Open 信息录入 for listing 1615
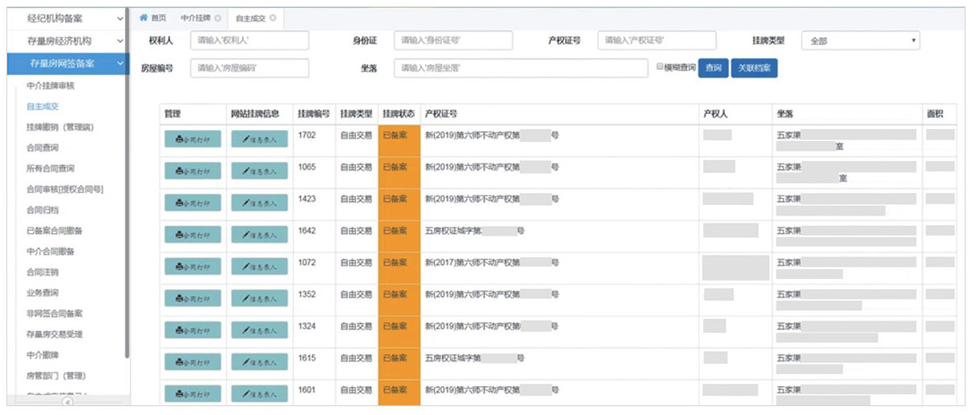The image size is (980, 415). click(x=259, y=362)
